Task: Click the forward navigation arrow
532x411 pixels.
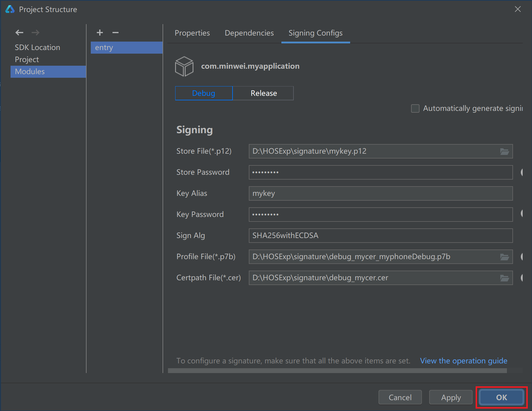Action: coord(36,33)
